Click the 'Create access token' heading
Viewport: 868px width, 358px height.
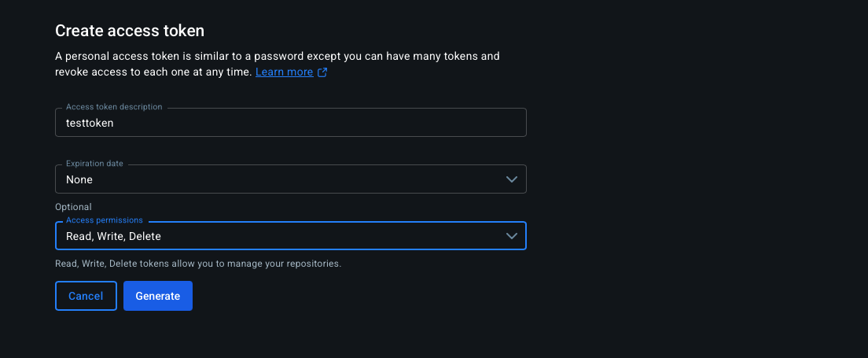pos(130,31)
